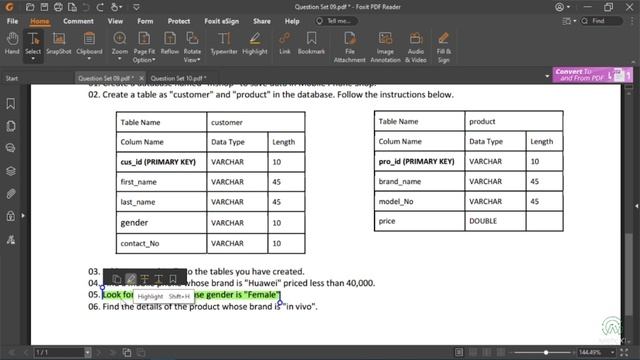This screenshot has height=360, width=640.
Task: Activate the Select tool
Action: [33, 42]
